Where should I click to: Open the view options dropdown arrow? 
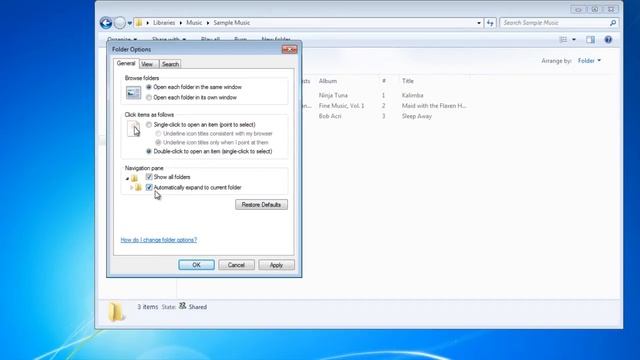pos(574,40)
